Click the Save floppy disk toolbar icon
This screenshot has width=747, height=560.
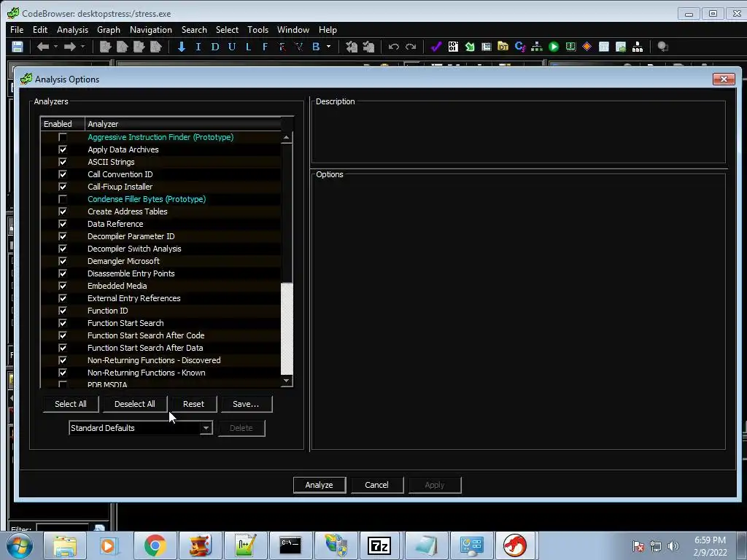18,47
